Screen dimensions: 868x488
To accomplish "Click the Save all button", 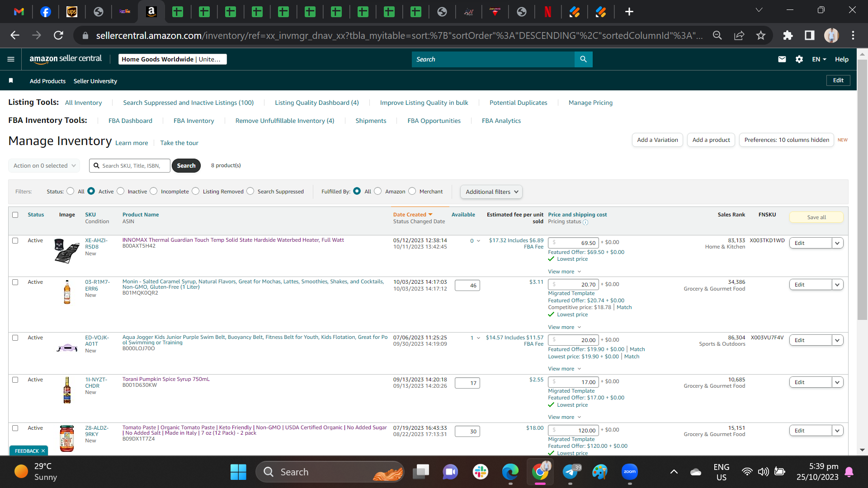I will pyautogui.click(x=816, y=217).
